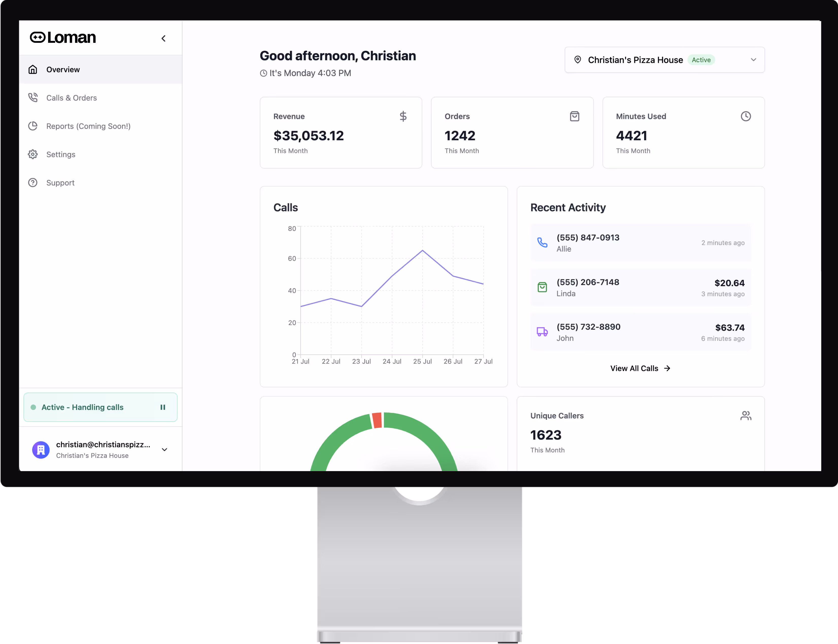Click the purple truck icon for John
The width and height of the screenshot is (838, 644).
(542, 332)
